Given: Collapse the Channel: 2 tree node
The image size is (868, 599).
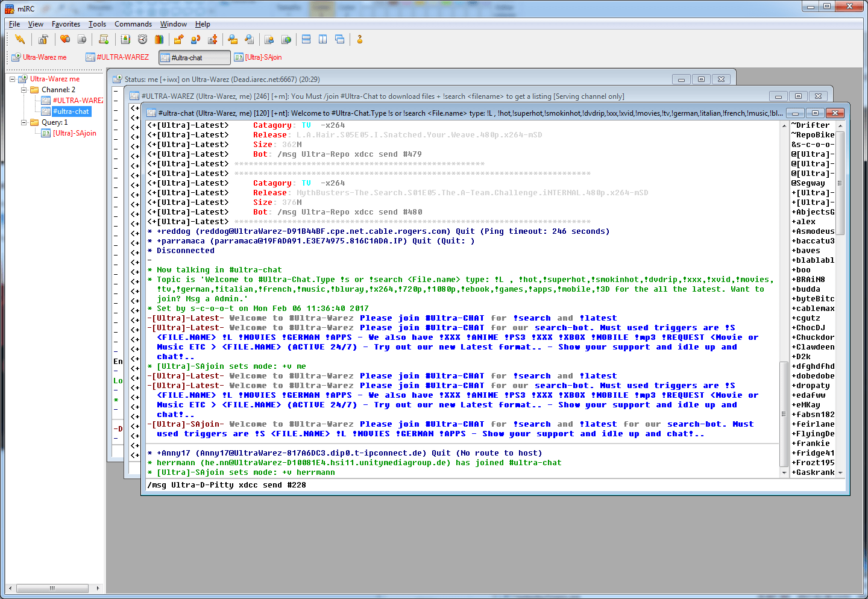Looking at the screenshot, I should click(24, 90).
